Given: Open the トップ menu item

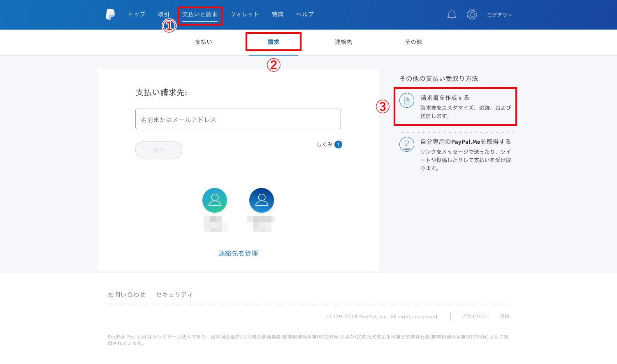Looking at the screenshot, I should 137,14.
